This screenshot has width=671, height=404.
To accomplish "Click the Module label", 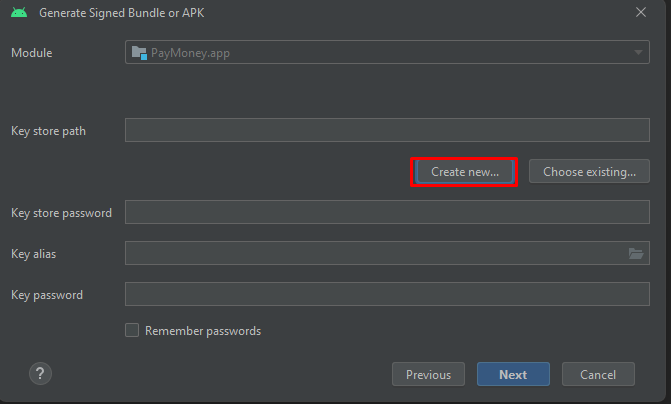I will (32, 53).
